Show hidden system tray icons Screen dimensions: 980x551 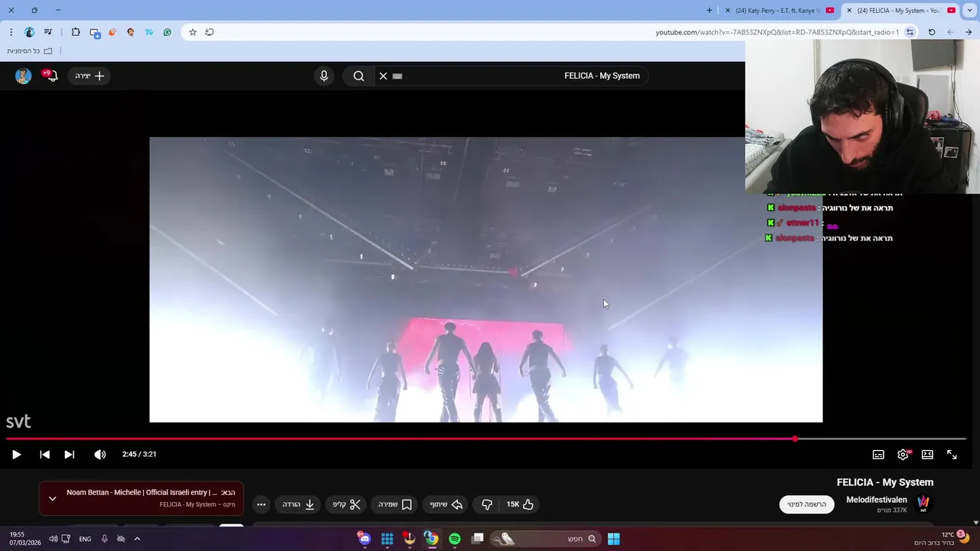(137, 539)
